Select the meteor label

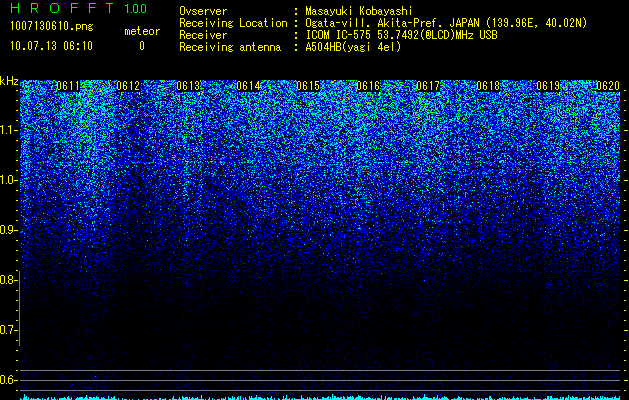coord(142,31)
